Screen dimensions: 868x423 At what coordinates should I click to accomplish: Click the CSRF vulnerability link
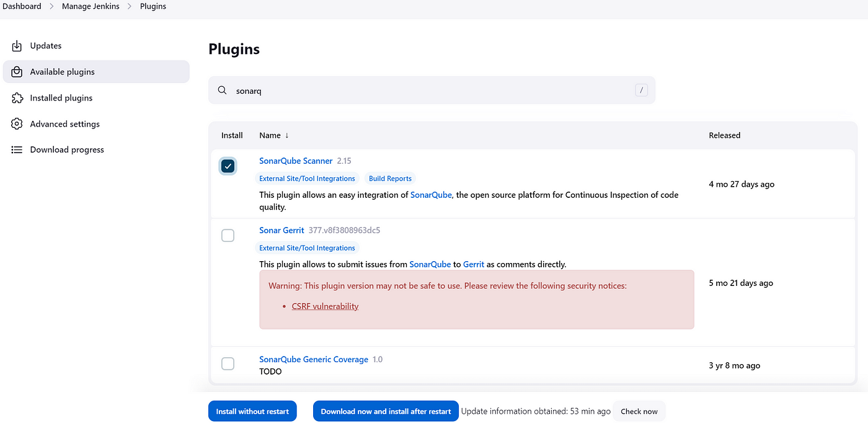click(325, 306)
